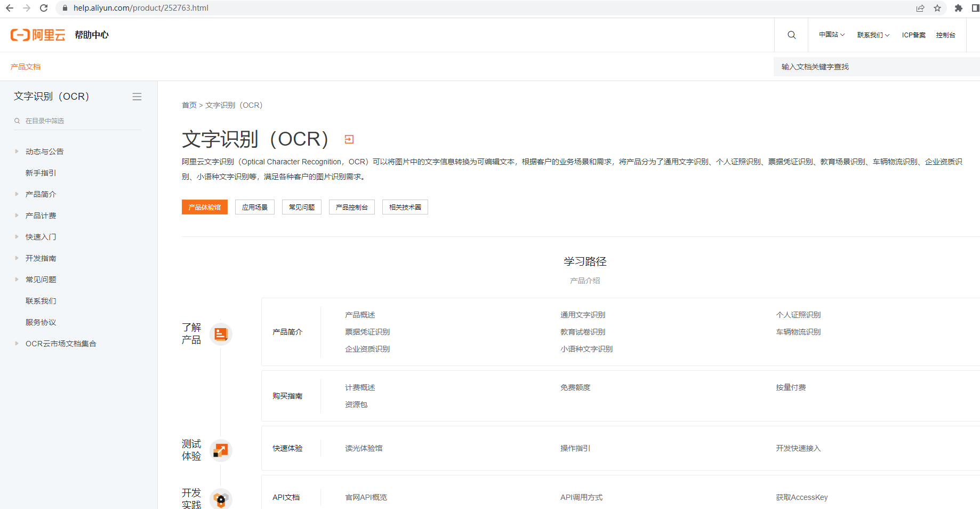Open the 个人证照识别 link

[x=798, y=315]
